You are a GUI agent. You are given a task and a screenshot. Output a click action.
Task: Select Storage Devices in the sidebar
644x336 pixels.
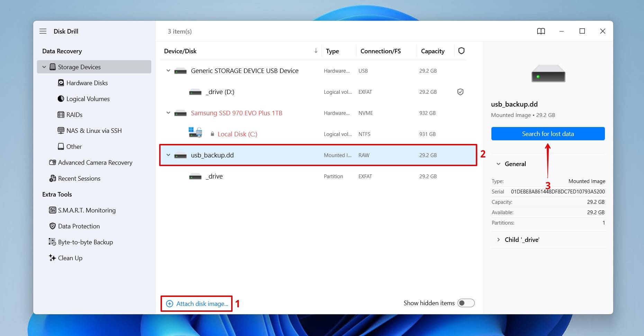point(79,67)
